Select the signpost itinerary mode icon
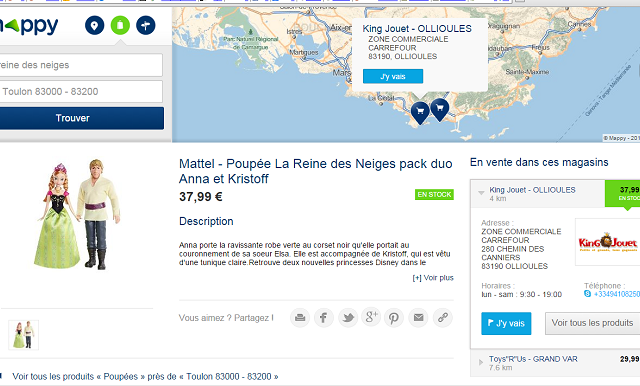The height and width of the screenshot is (386, 640). (x=146, y=25)
